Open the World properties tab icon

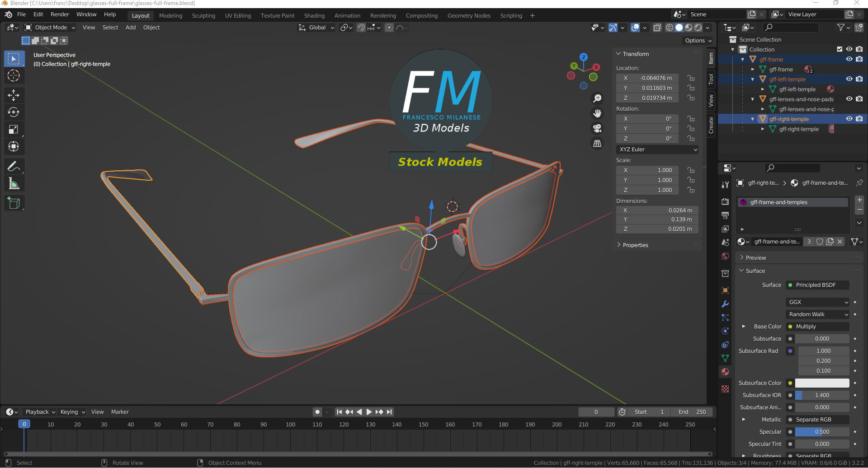(x=725, y=256)
